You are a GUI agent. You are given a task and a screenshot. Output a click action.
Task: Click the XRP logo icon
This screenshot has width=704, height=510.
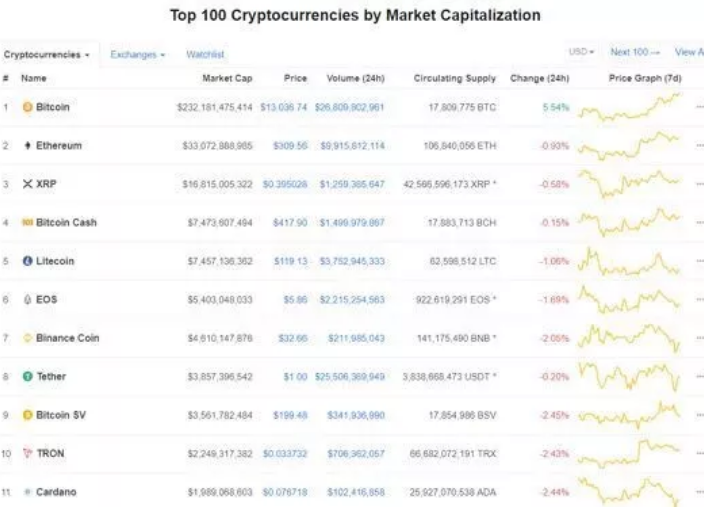tap(27, 184)
